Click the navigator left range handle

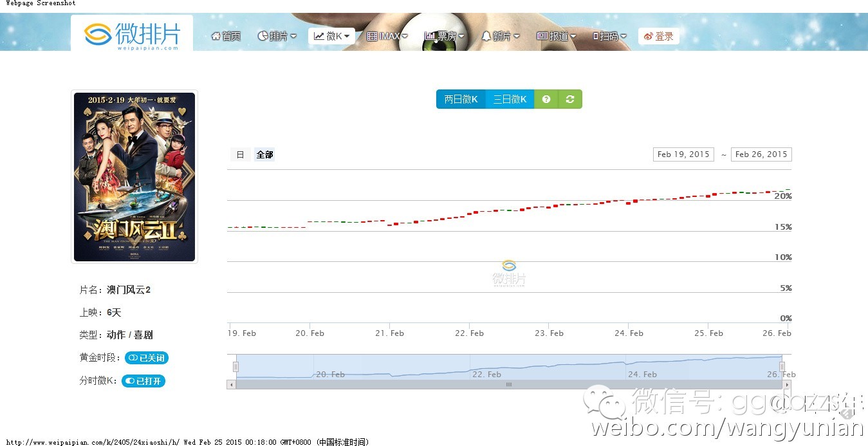tap(235, 366)
